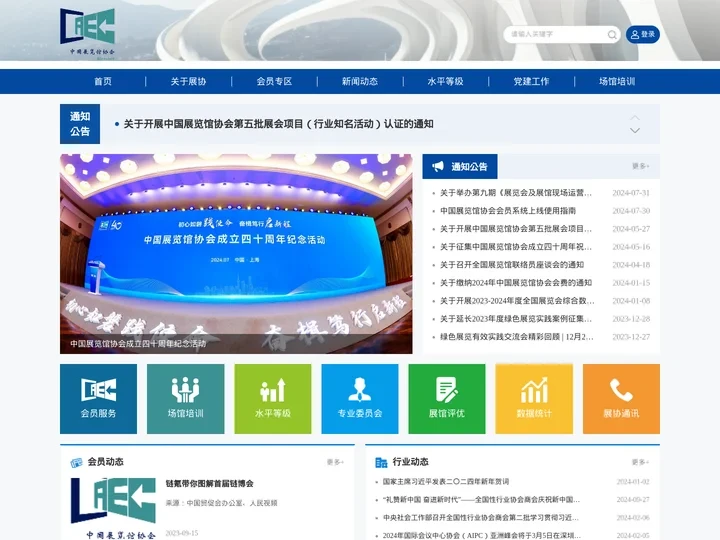Open news 2024年国际会议中心协会（AIPC）亚洲峰会
This screenshot has height=540, width=720.
click(482, 535)
